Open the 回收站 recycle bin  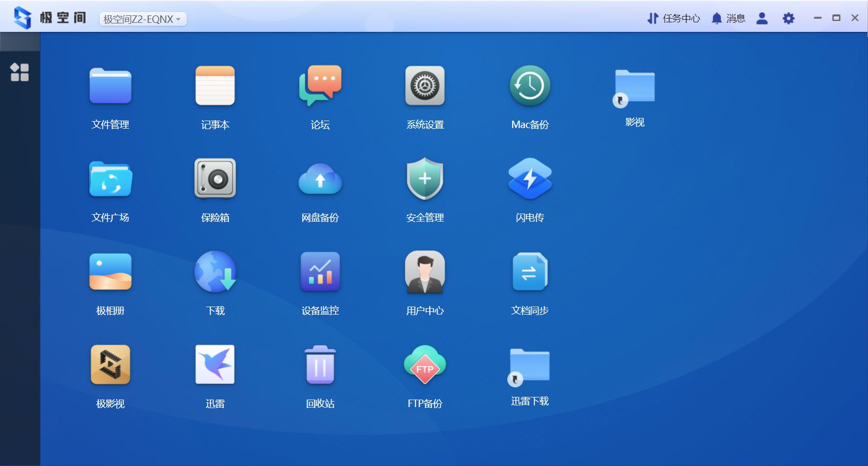pos(320,365)
